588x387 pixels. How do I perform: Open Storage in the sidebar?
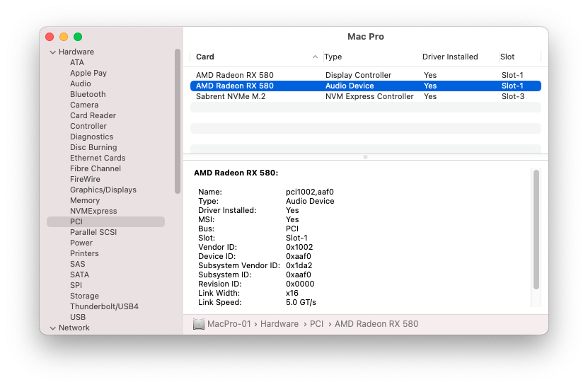[x=84, y=296]
